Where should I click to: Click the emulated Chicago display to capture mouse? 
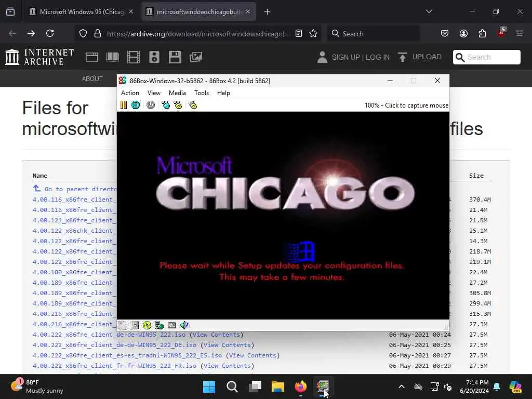tap(283, 216)
